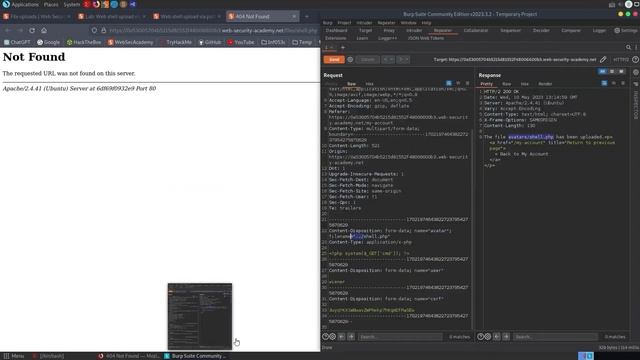640x360 pixels.
Task: Focus the request search field
Action: click(400, 337)
